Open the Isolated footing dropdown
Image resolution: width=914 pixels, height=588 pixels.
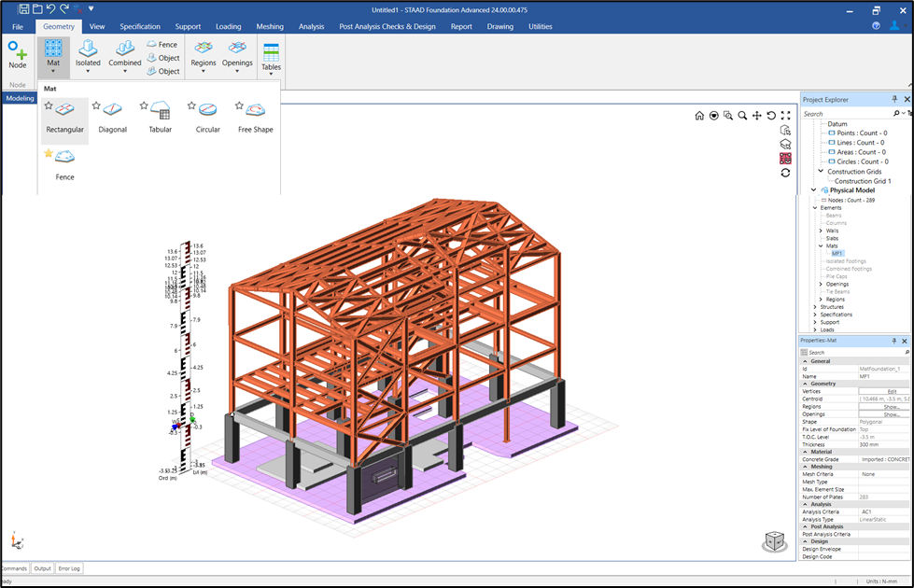tap(88, 70)
